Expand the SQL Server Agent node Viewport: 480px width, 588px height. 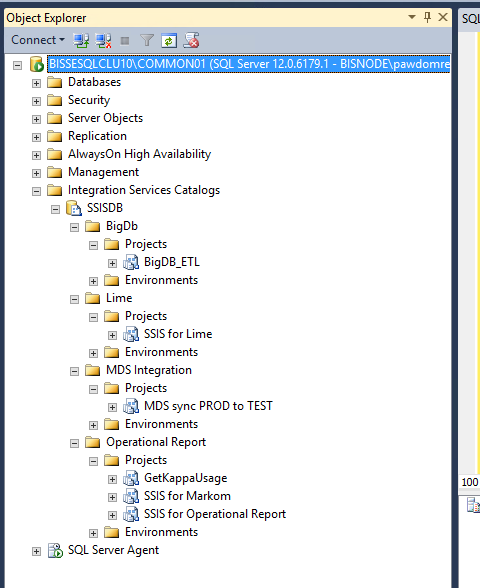click(36, 551)
